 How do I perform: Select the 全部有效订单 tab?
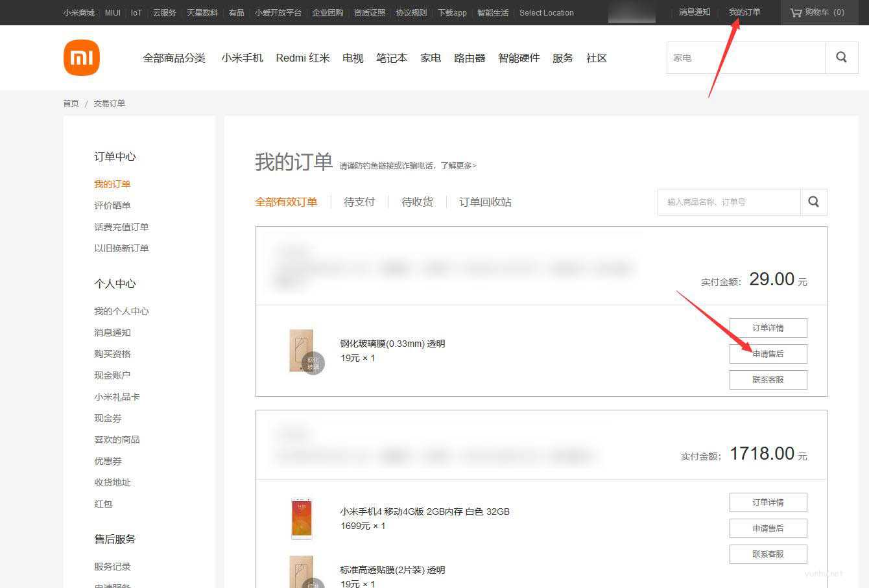[x=287, y=202]
